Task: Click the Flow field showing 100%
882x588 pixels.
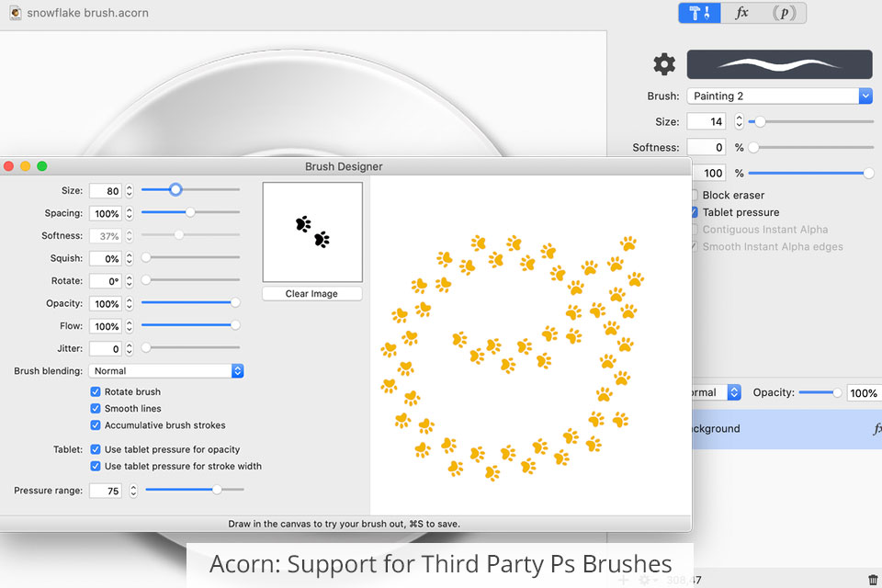Action: (x=106, y=326)
